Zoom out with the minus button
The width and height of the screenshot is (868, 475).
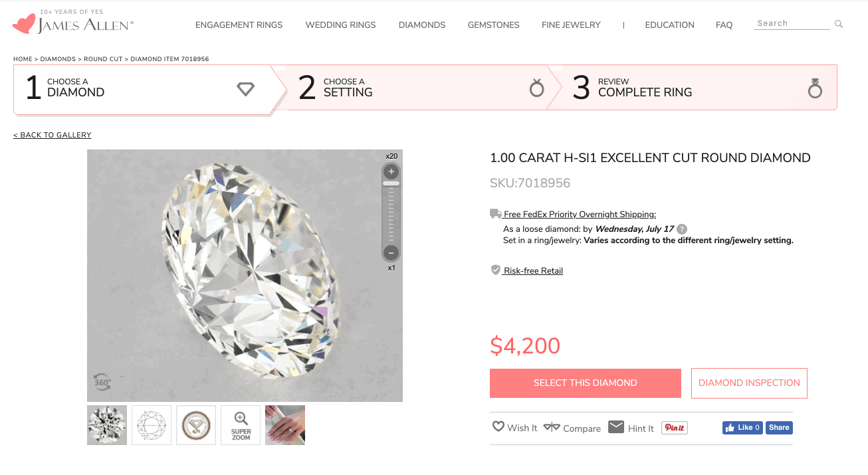click(391, 252)
